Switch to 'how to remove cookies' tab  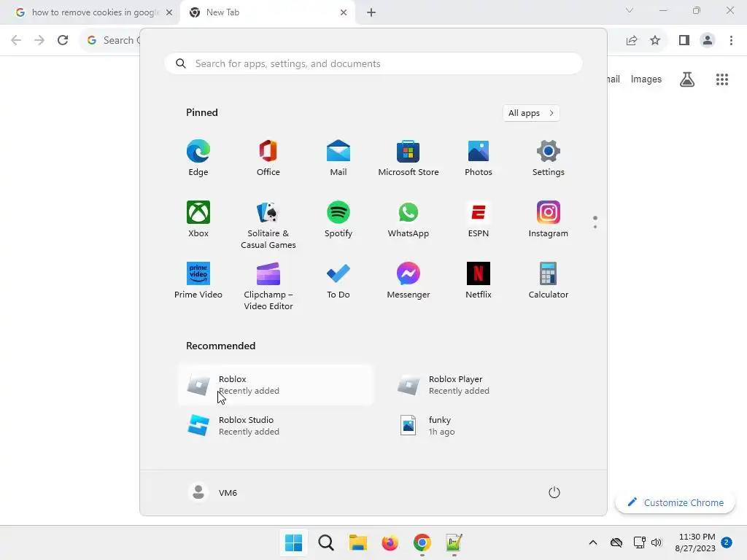pyautogui.click(x=90, y=12)
